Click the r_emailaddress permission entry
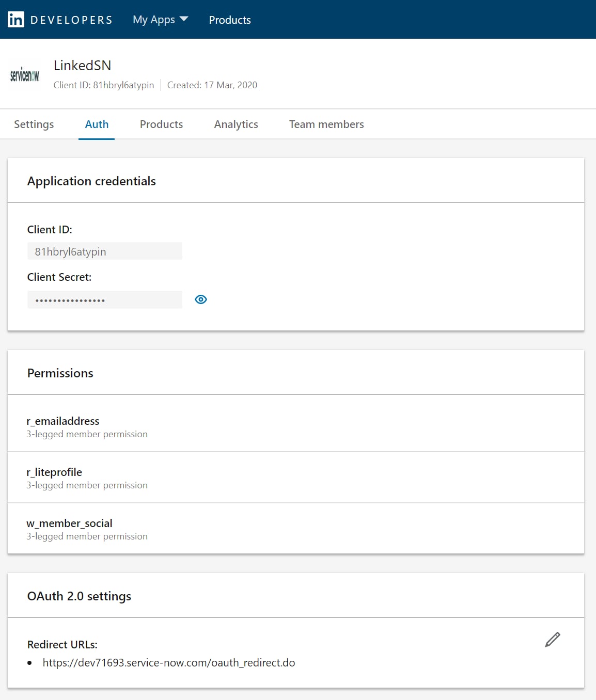This screenshot has width=596, height=700. [x=63, y=421]
